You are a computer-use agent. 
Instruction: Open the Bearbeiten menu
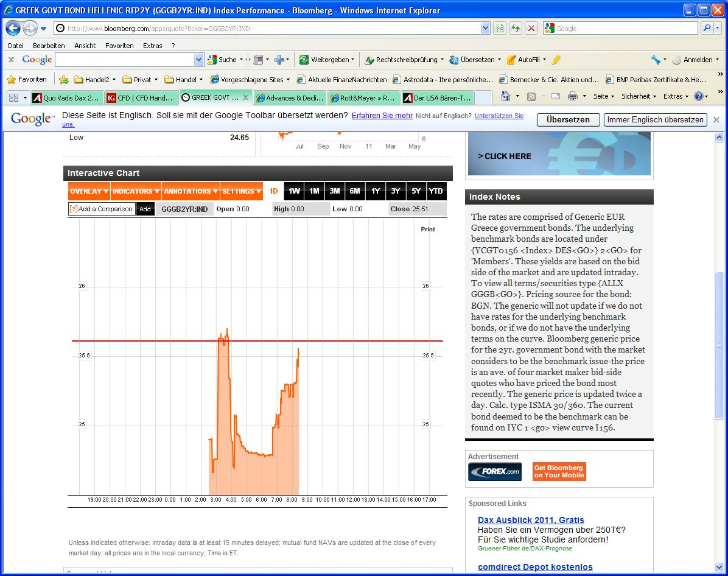[49, 46]
